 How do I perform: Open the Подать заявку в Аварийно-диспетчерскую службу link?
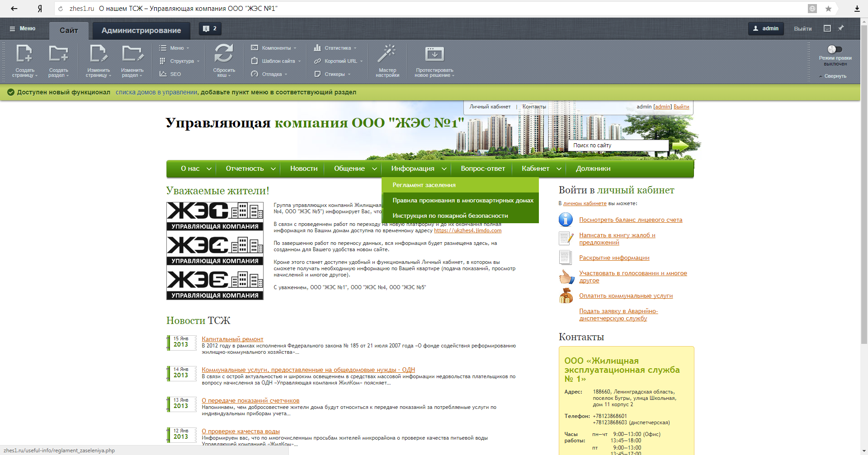618,314
